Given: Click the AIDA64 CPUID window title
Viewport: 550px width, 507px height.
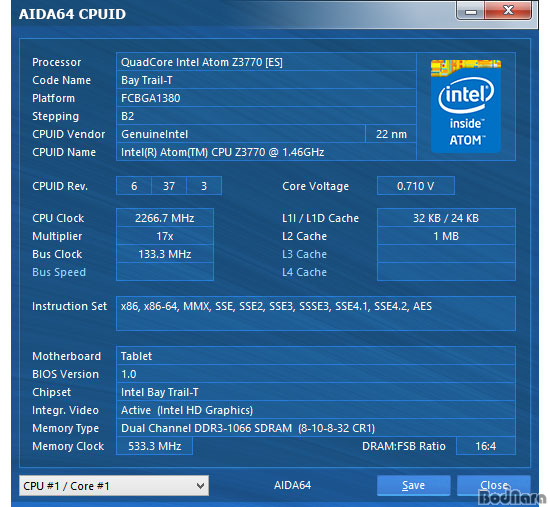Looking at the screenshot, I should [72, 14].
